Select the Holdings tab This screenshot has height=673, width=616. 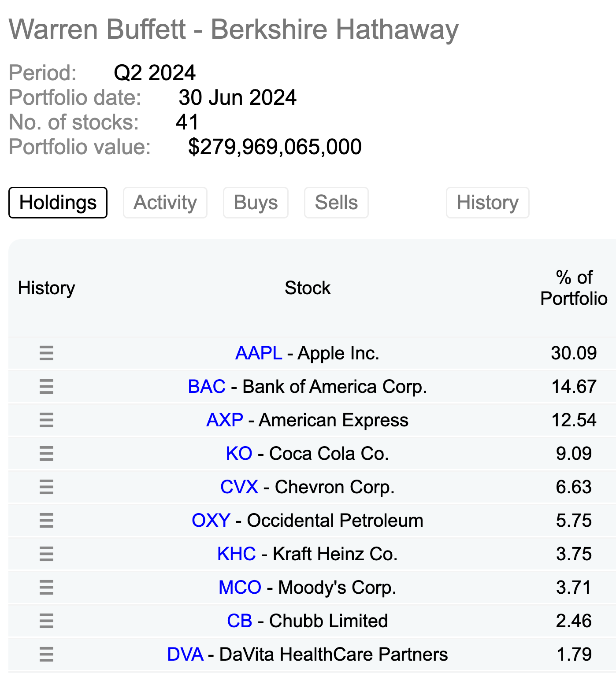click(x=58, y=203)
